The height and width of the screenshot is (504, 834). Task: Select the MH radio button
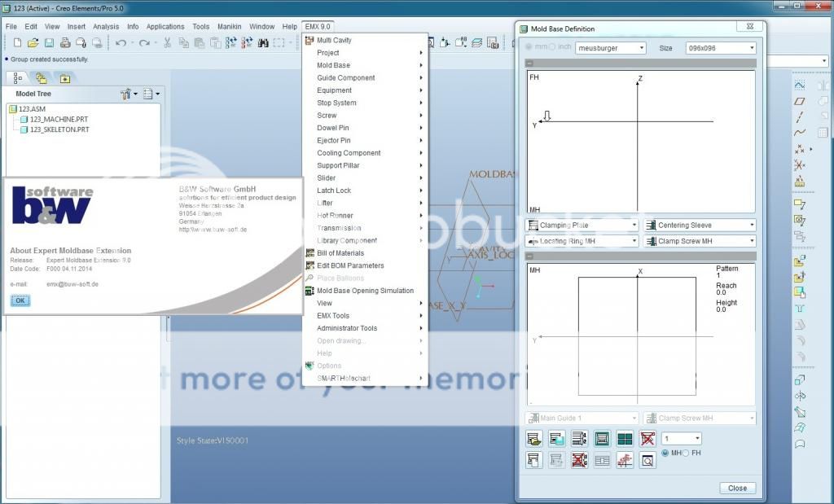pos(665,453)
